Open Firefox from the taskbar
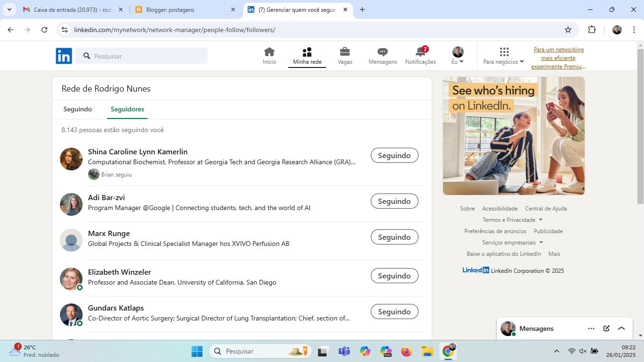The width and height of the screenshot is (644, 362). [406, 351]
